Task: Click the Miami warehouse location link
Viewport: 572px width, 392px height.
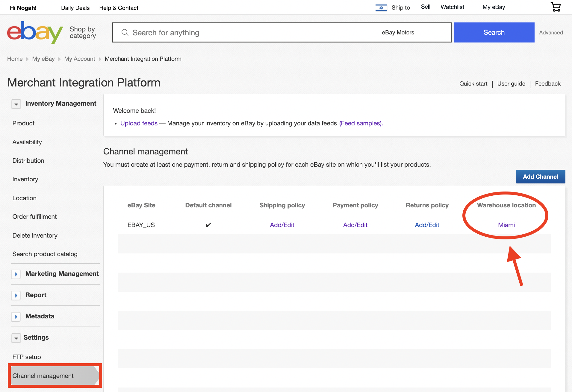Action: [506, 225]
